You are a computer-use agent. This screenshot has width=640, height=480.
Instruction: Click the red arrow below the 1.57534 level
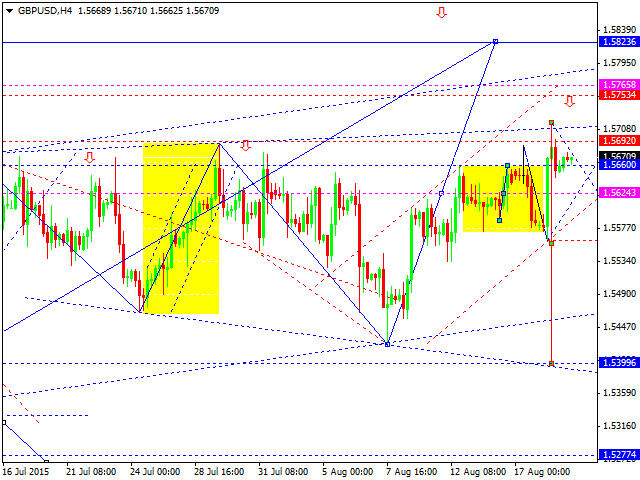pyautogui.click(x=570, y=101)
